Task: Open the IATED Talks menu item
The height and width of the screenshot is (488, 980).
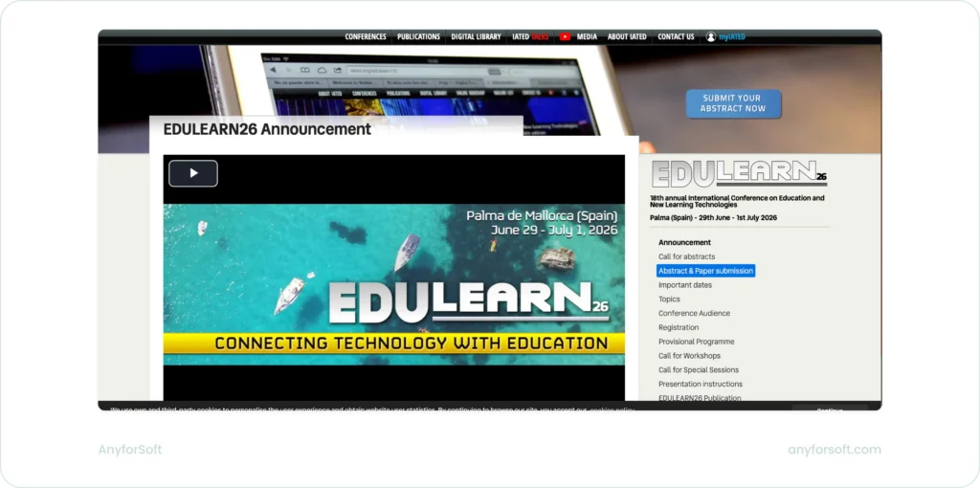Action: [530, 37]
